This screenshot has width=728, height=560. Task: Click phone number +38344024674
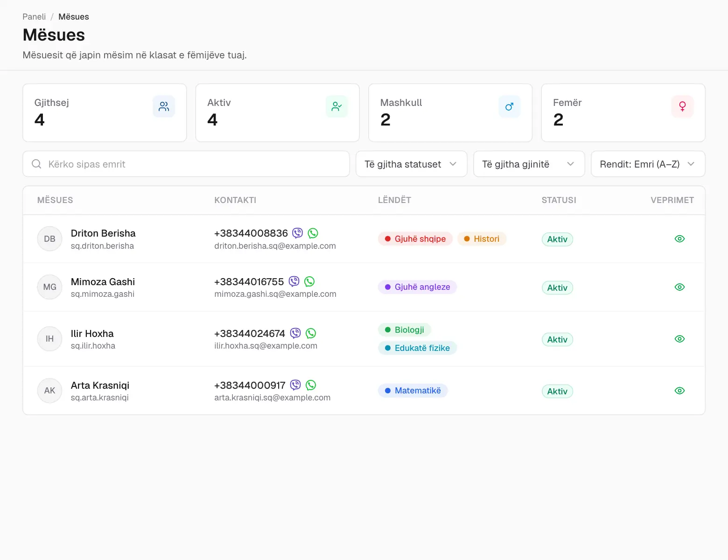pyautogui.click(x=250, y=333)
